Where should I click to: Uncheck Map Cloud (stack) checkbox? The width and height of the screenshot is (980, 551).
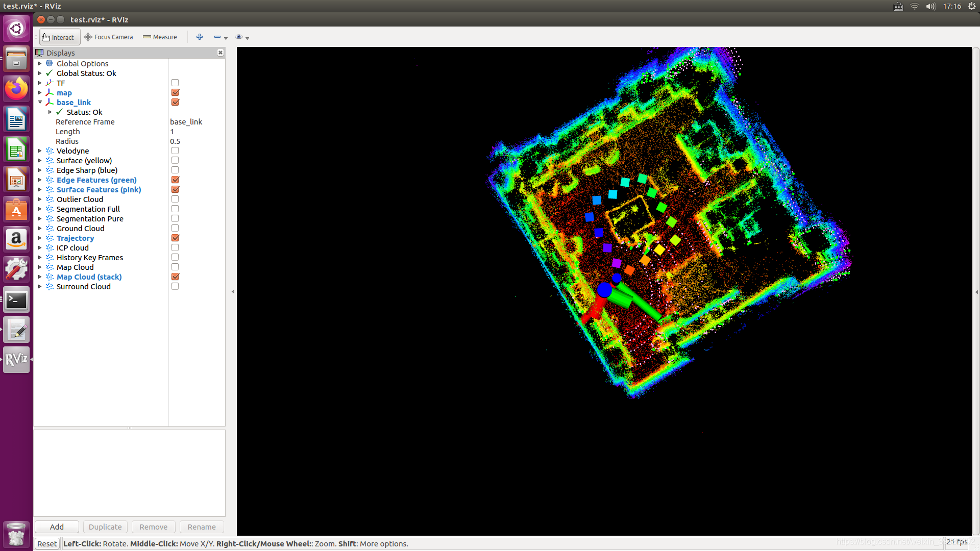coord(175,277)
